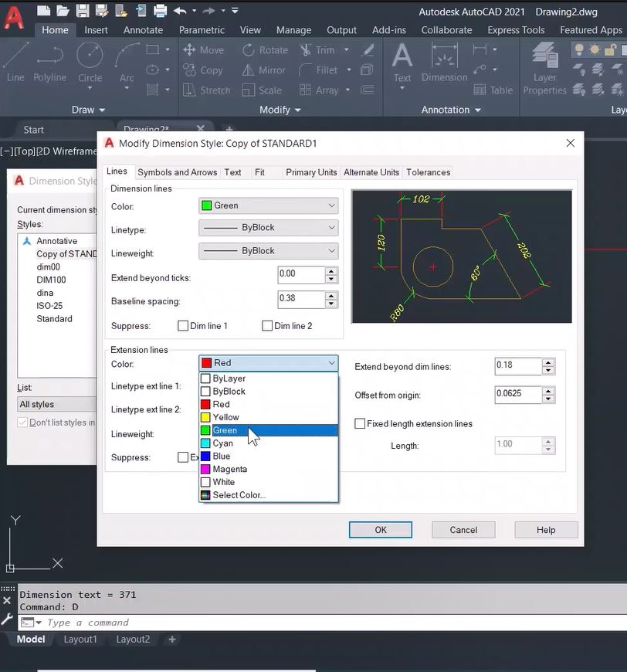Close the Modify Dimension Style dialog
627x672 pixels.
click(571, 143)
